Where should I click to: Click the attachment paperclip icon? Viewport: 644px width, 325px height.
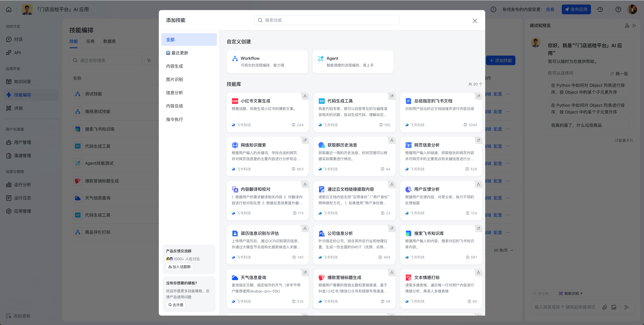coord(605,307)
